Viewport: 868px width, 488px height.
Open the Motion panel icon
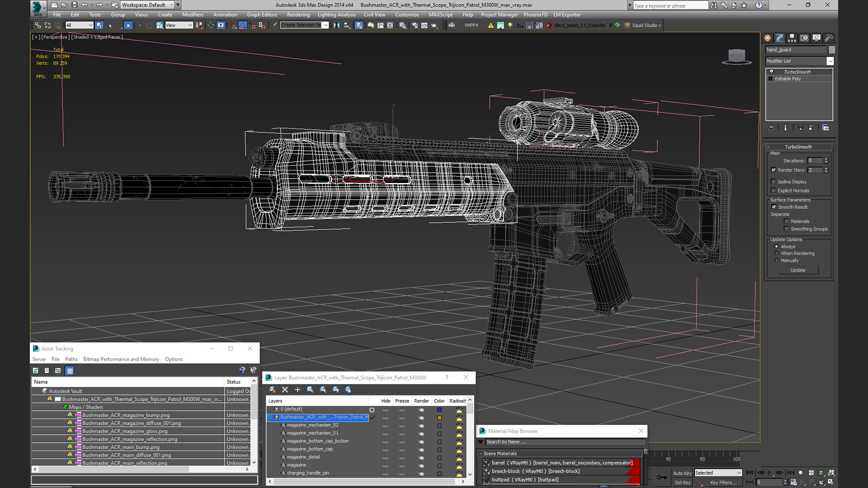(804, 38)
